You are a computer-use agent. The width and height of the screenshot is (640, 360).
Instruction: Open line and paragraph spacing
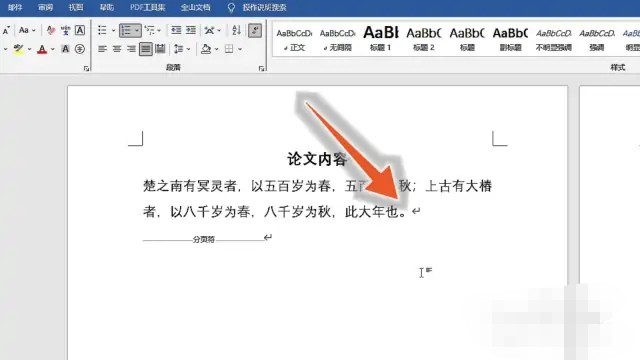[178, 49]
